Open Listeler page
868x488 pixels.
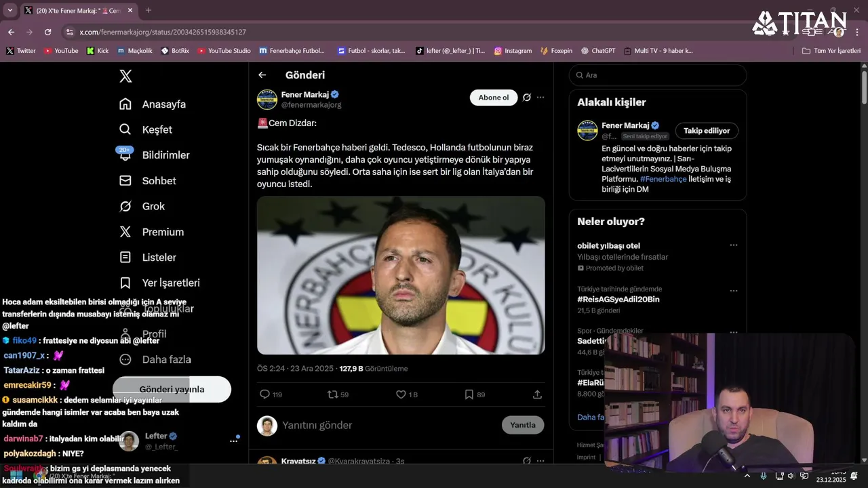click(x=148, y=258)
